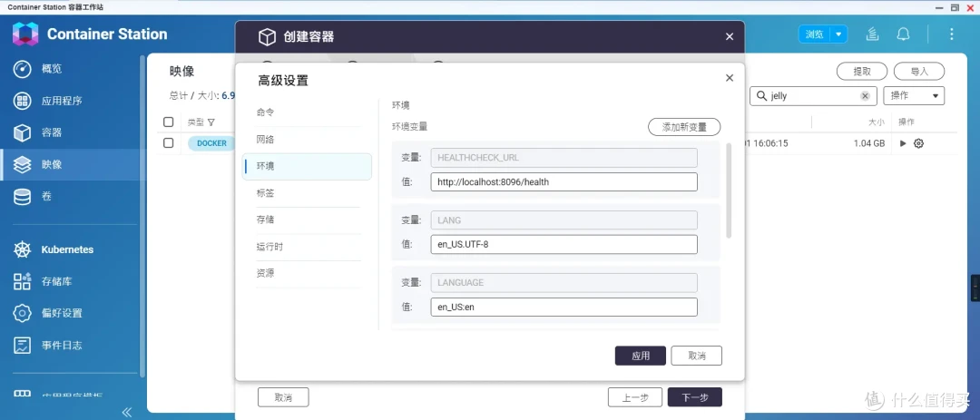Image resolution: width=980 pixels, height=420 pixels.
Task: Open the 存储库 repository icon
Action: [23, 281]
